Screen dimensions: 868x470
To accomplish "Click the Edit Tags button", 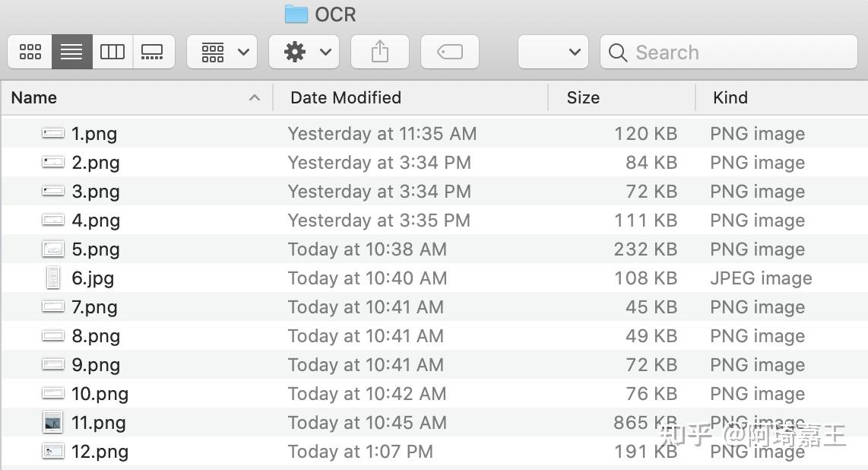I will [x=449, y=52].
